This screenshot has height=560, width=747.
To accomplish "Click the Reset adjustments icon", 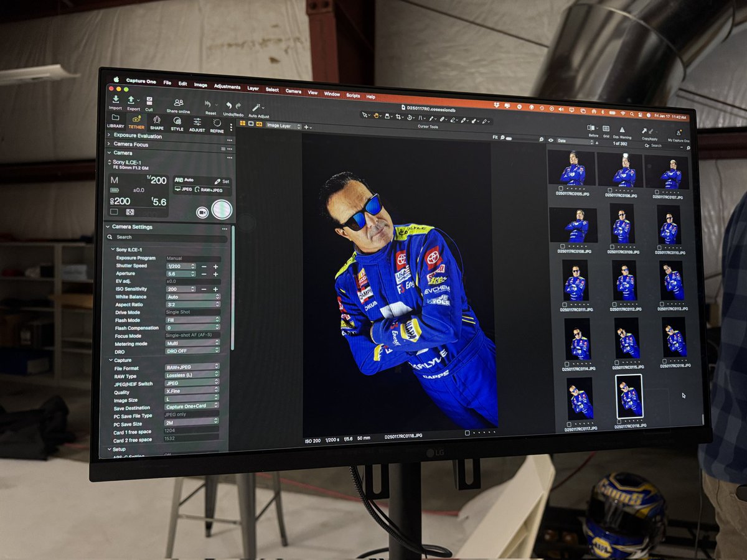I will [x=208, y=104].
